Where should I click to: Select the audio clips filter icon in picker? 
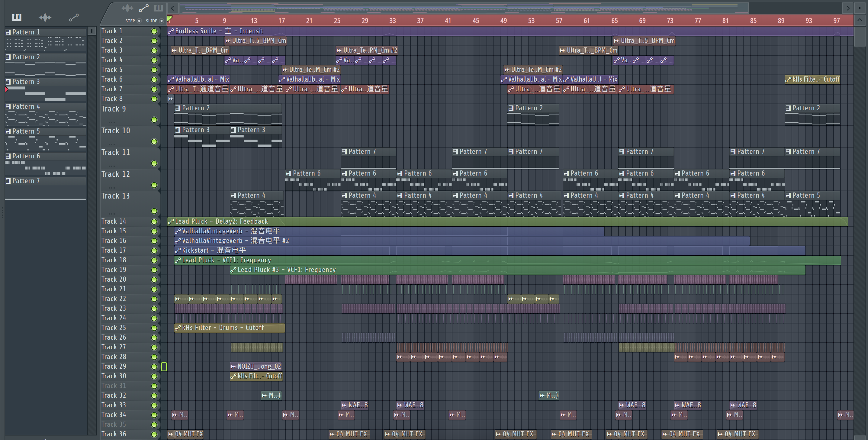(45, 17)
